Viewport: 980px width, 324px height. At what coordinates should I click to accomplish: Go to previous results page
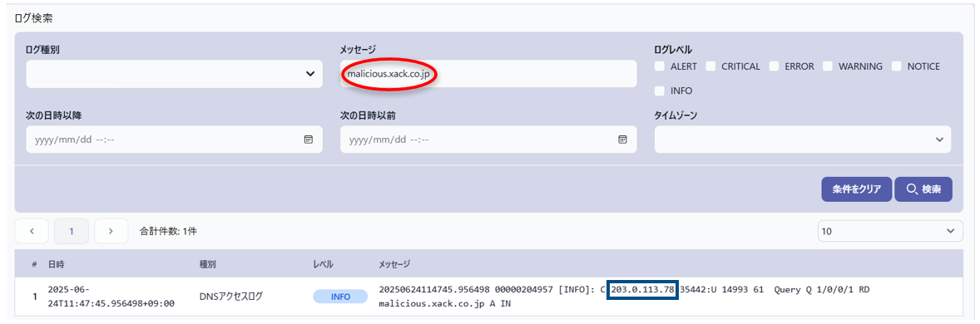pyautogui.click(x=32, y=231)
